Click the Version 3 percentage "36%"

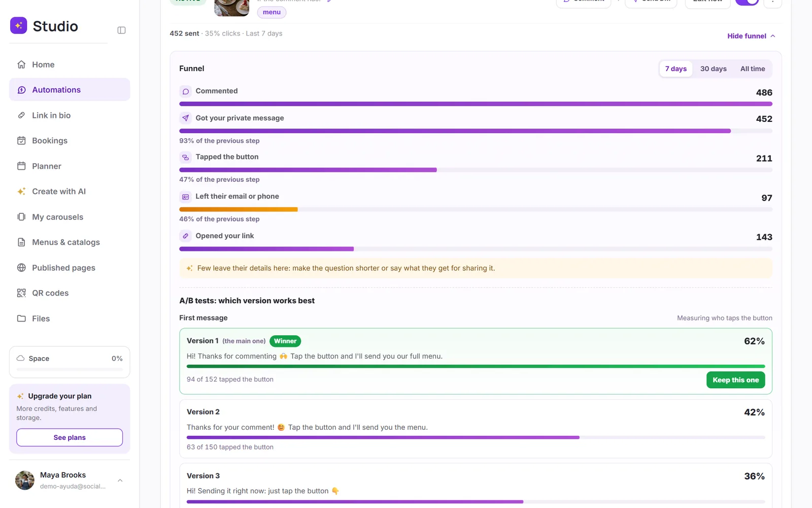tap(754, 477)
